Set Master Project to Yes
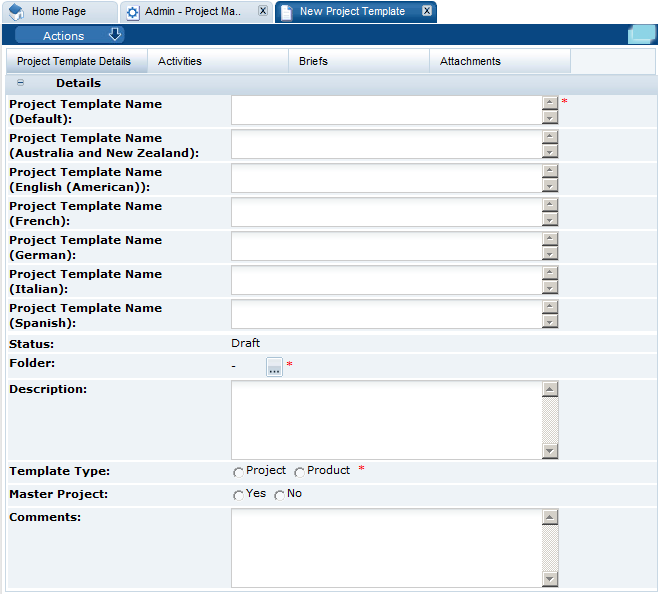658x594 pixels. tap(238, 495)
